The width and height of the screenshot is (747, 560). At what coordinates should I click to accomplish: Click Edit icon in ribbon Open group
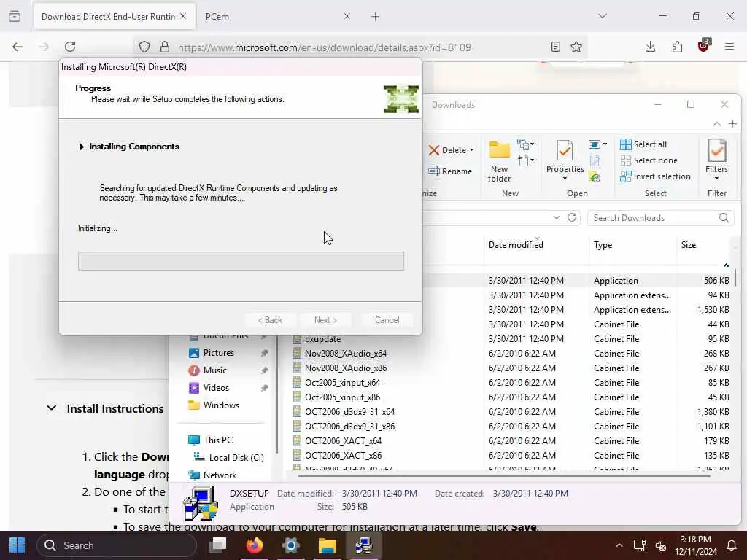595,161
